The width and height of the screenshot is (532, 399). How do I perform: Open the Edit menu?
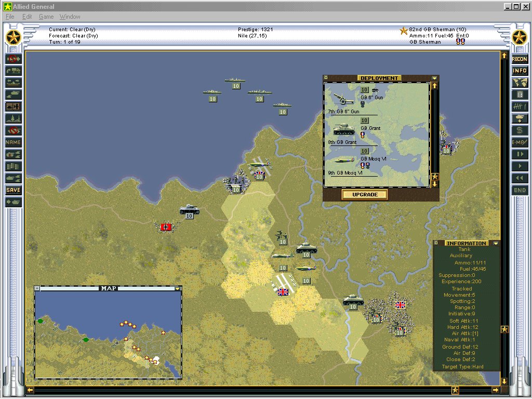(x=27, y=17)
